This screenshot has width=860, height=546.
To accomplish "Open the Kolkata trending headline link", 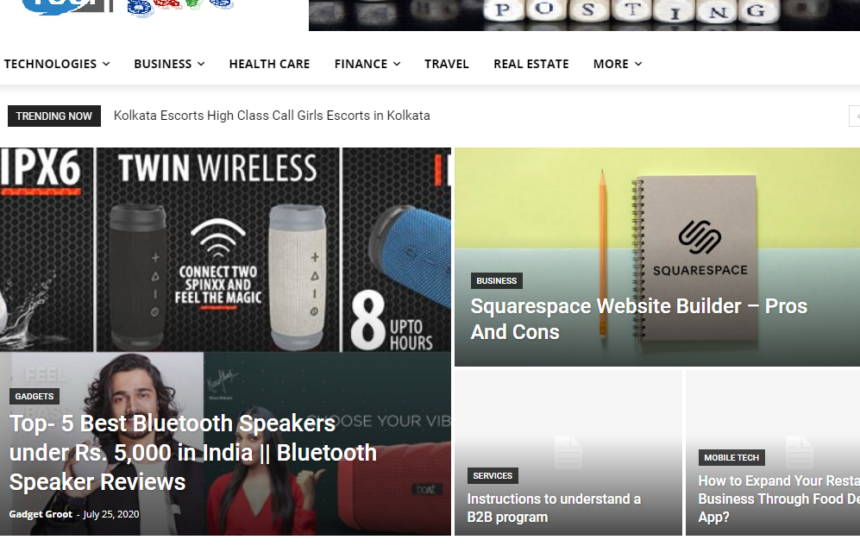I will coord(271,116).
